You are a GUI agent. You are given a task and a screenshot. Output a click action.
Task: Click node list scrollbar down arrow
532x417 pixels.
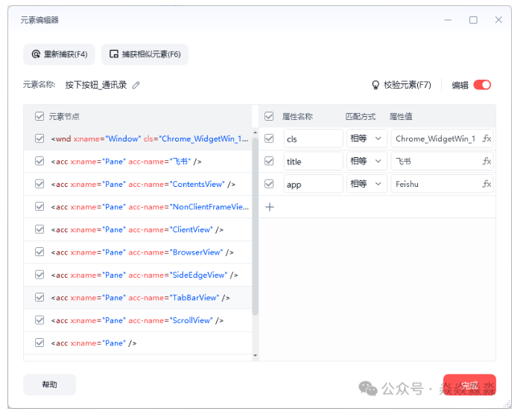pyautogui.click(x=255, y=355)
